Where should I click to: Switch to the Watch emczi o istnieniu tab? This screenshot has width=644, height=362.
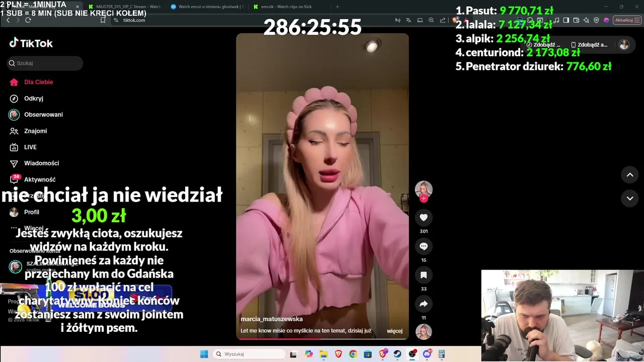point(207,7)
